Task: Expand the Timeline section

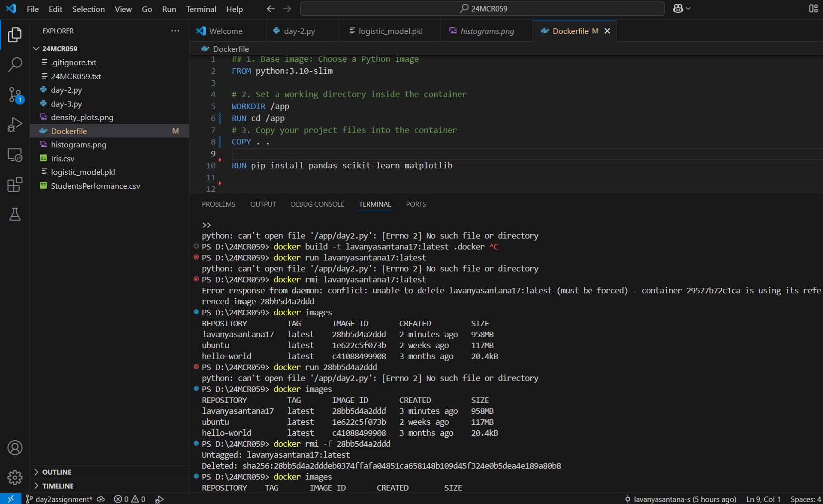Action: 109,486
